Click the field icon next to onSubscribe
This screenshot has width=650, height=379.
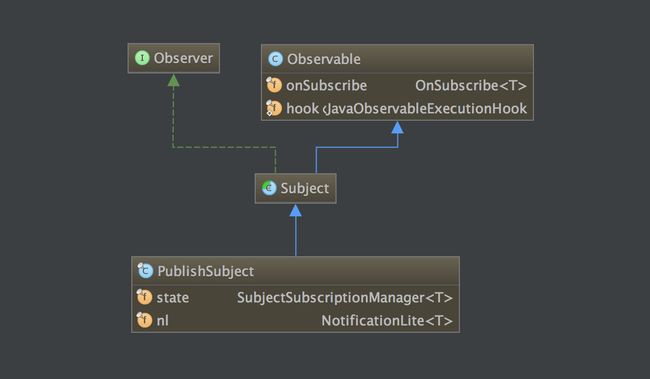click(274, 85)
